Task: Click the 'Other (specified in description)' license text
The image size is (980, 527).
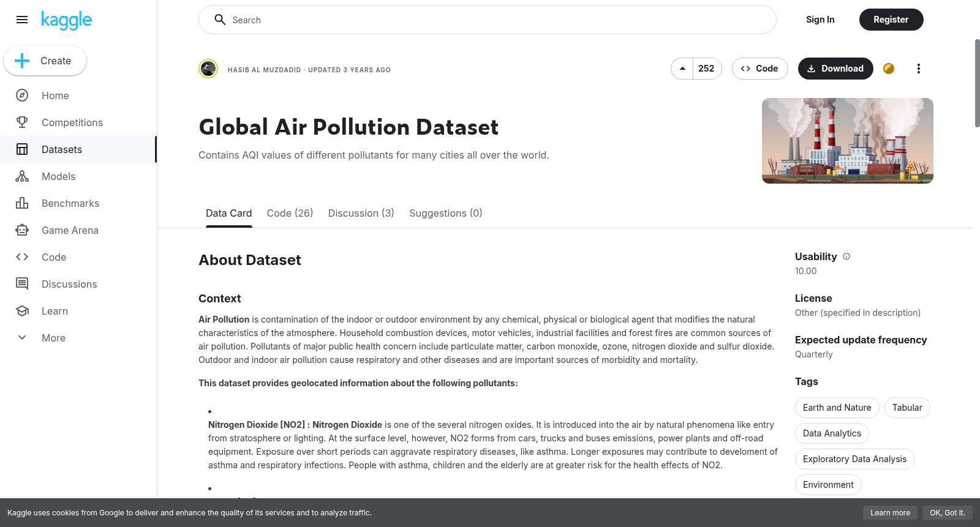Action: tap(858, 313)
